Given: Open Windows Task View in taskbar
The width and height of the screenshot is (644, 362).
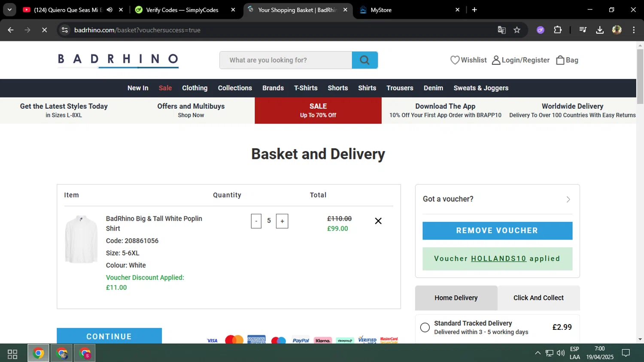Looking at the screenshot, I should [x=12, y=353].
